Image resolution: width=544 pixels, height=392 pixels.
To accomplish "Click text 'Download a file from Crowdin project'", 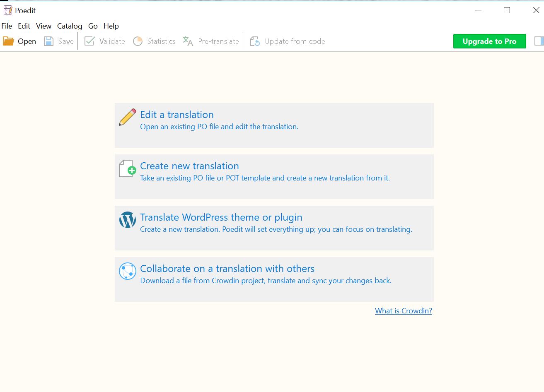I will tap(203, 281).
